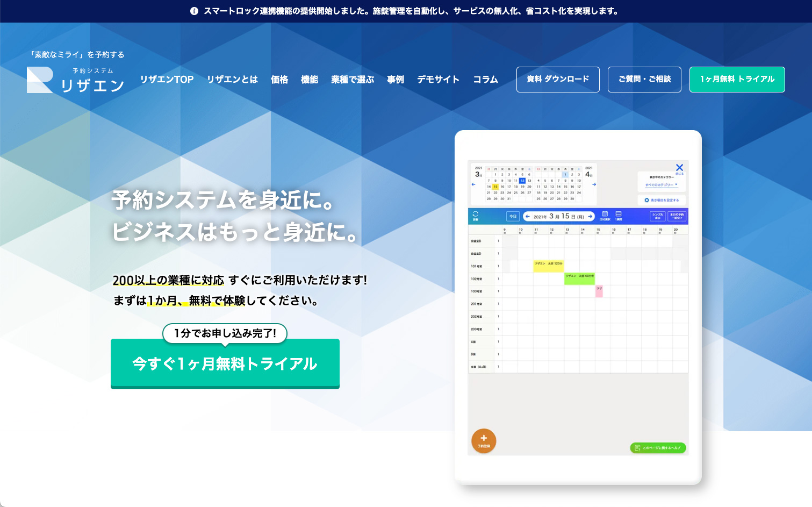Click the gear icon for 表示項目を設定する
Viewport: 812px width, 507px height.
point(646,200)
